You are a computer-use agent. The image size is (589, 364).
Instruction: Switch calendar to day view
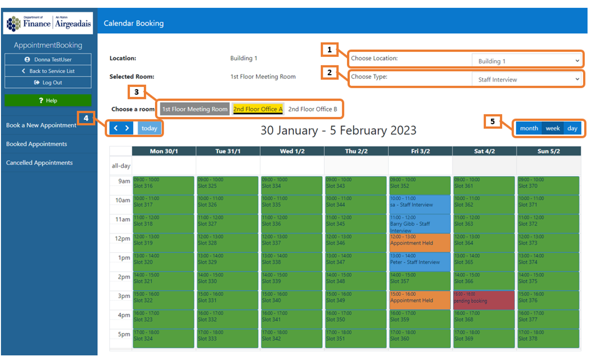click(572, 128)
